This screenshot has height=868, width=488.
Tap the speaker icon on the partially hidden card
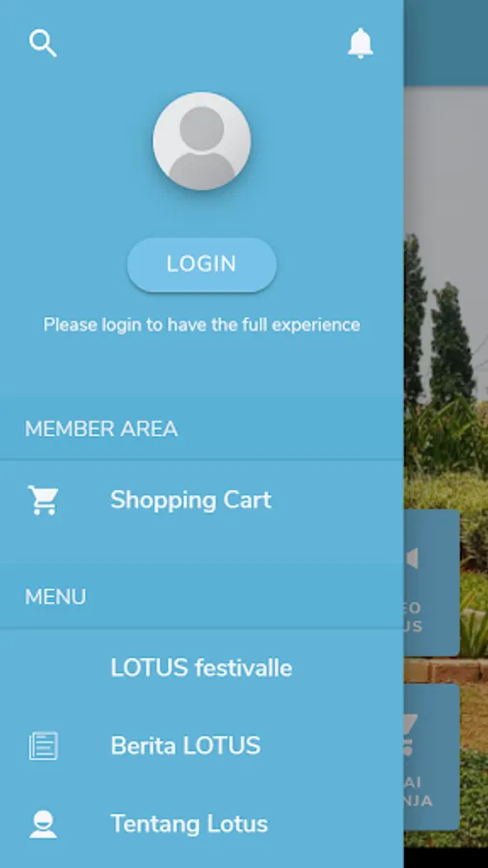412,558
